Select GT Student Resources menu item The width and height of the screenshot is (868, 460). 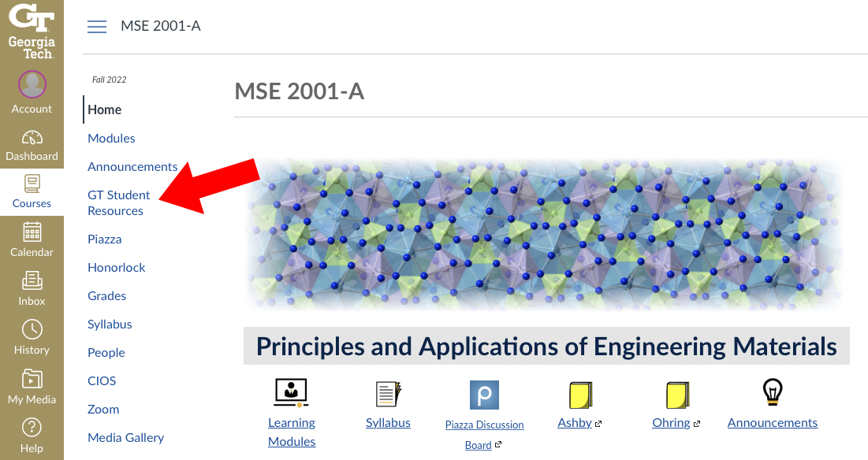click(118, 203)
